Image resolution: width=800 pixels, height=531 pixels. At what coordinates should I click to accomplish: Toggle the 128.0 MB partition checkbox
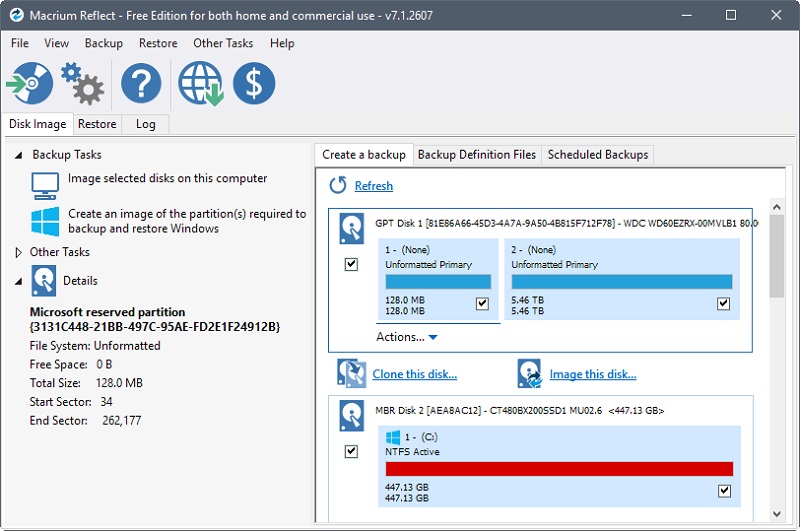[x=482, y=303]
